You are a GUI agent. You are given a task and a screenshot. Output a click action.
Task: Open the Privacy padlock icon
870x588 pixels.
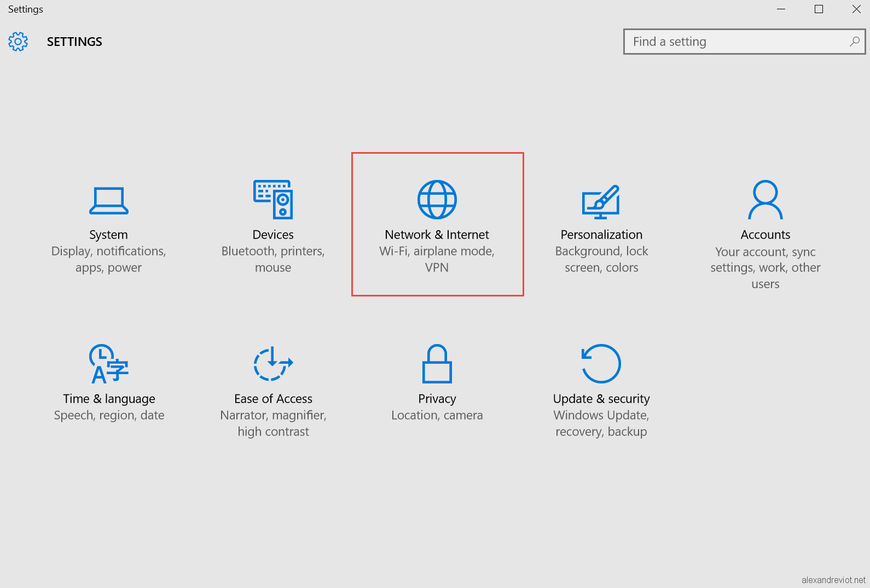(437, 364)
